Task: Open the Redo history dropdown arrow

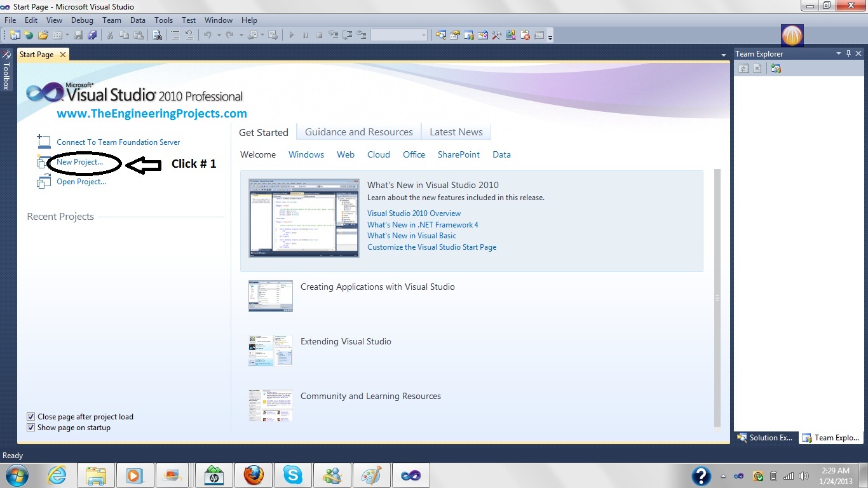Action: (241, 35)
